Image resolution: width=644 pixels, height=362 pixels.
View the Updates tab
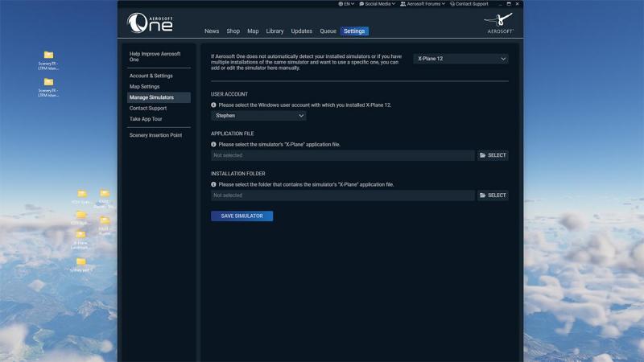(301, 31)
